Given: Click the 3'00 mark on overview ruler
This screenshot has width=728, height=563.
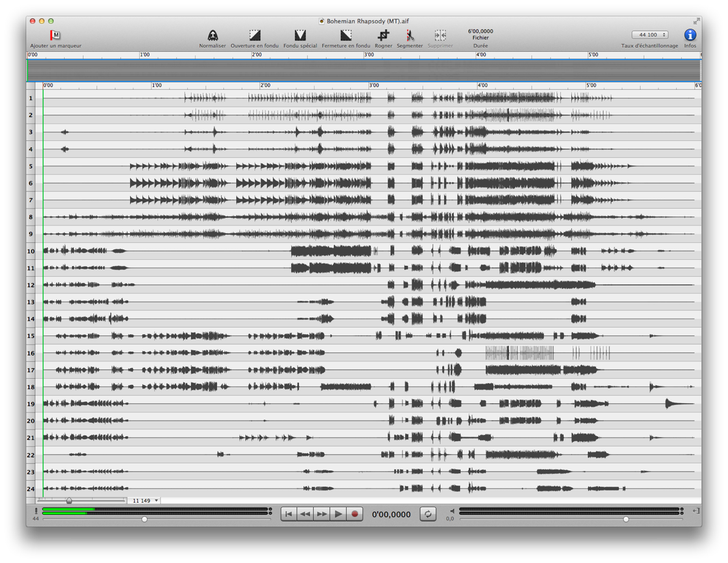Looking at the screenshot, I should pos(369,55).
